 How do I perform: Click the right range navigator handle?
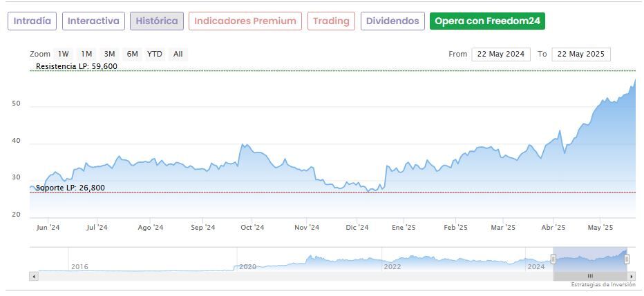tap(627, 259)
